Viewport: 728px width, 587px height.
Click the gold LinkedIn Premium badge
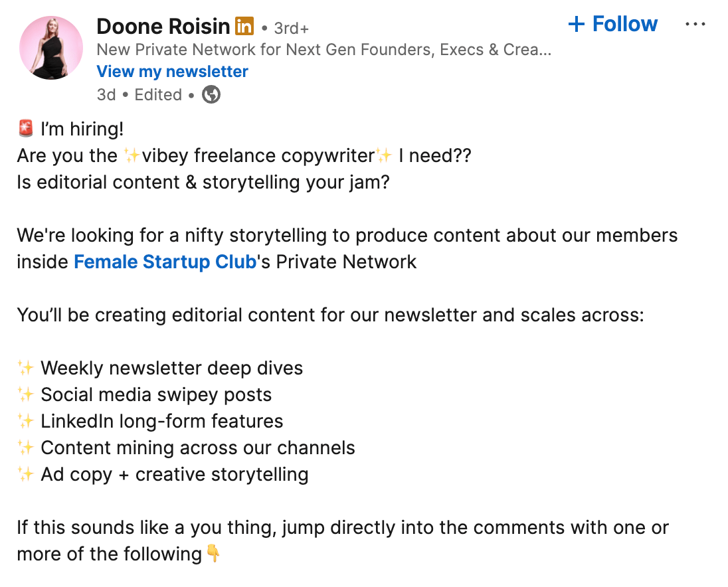(244, 27)
